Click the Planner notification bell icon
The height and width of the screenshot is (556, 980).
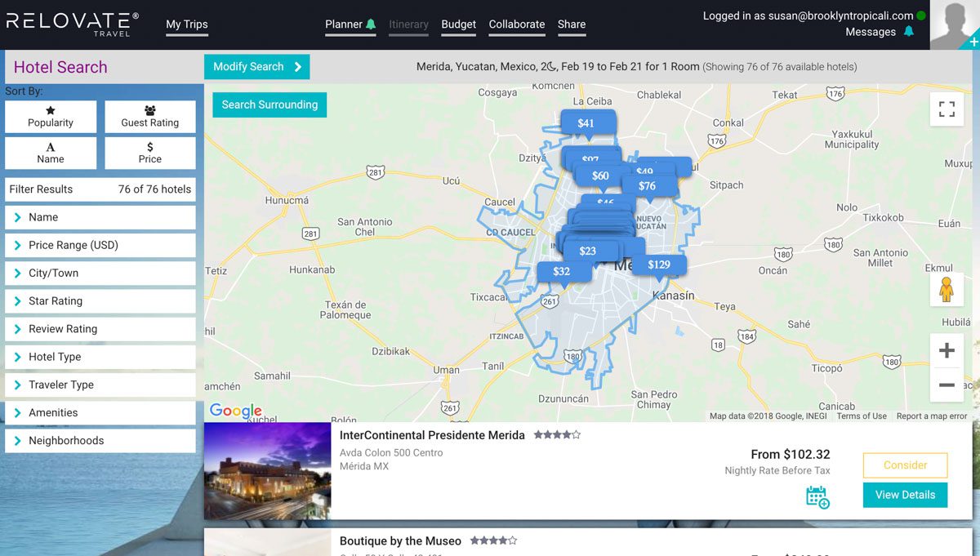(x=371, y=24)
